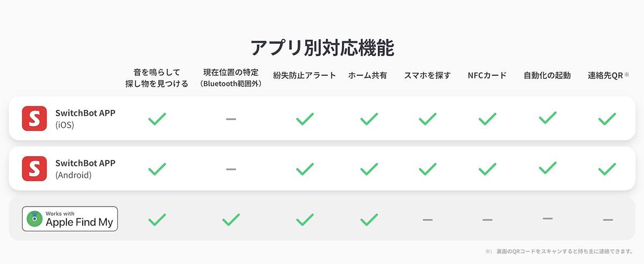Click the Android row automation checkmark
644x264 pixels.
(547, 168)
